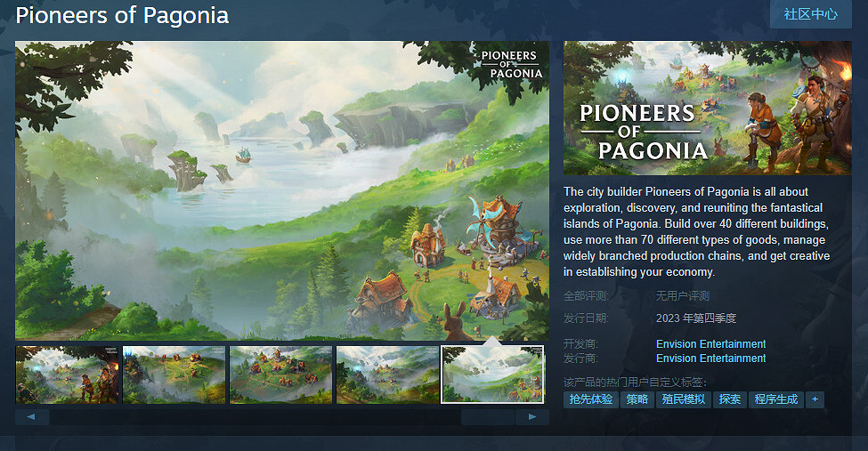Click the thumbnail strip scrollbar handle

(488, 416)
